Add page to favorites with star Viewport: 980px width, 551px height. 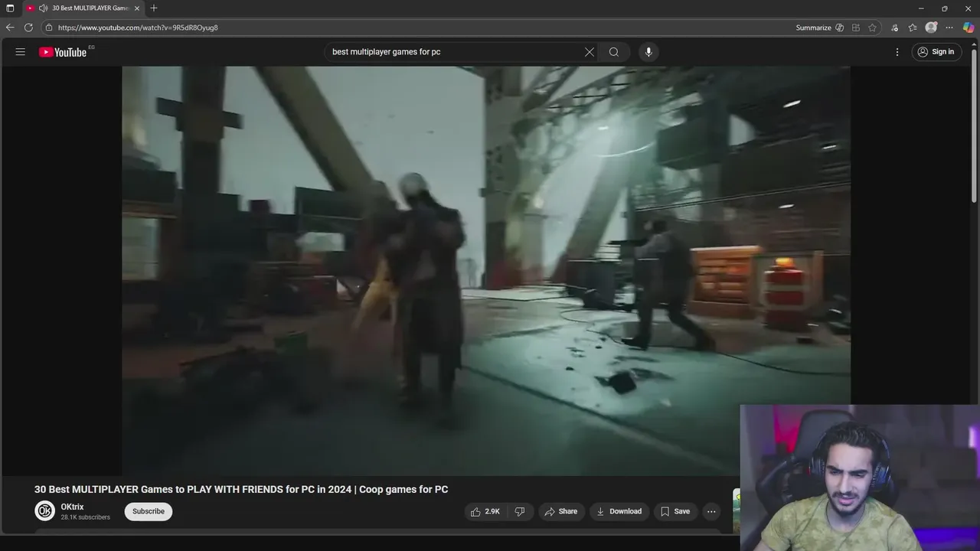tap(872, 28)
